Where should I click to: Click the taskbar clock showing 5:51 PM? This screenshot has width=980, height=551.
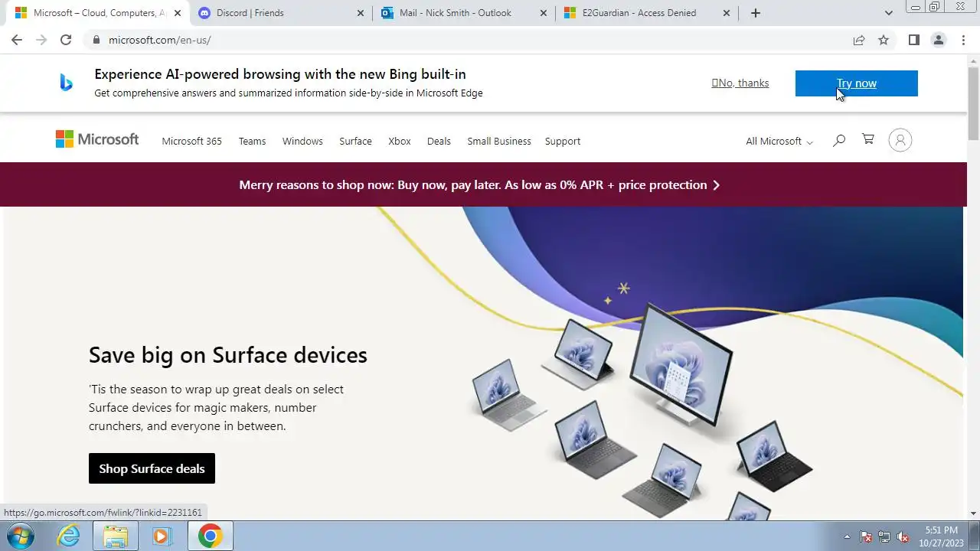coord(941,536)
